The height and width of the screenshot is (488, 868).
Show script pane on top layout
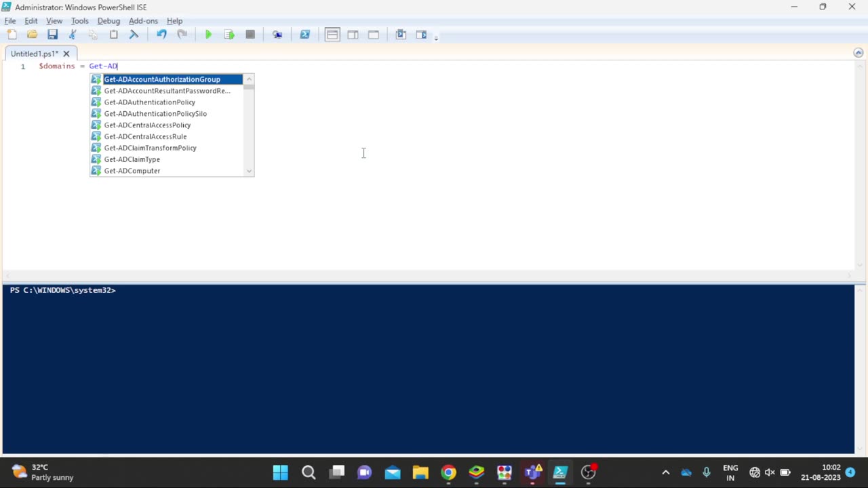pos(332,35)
